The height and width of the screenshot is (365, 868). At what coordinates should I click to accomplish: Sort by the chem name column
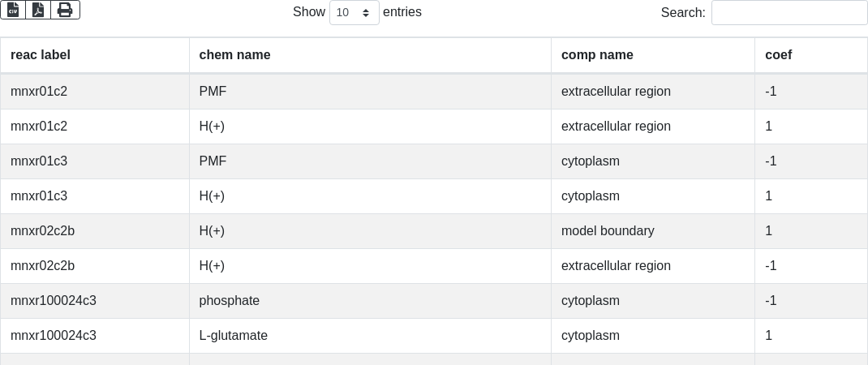coord(234,55)
